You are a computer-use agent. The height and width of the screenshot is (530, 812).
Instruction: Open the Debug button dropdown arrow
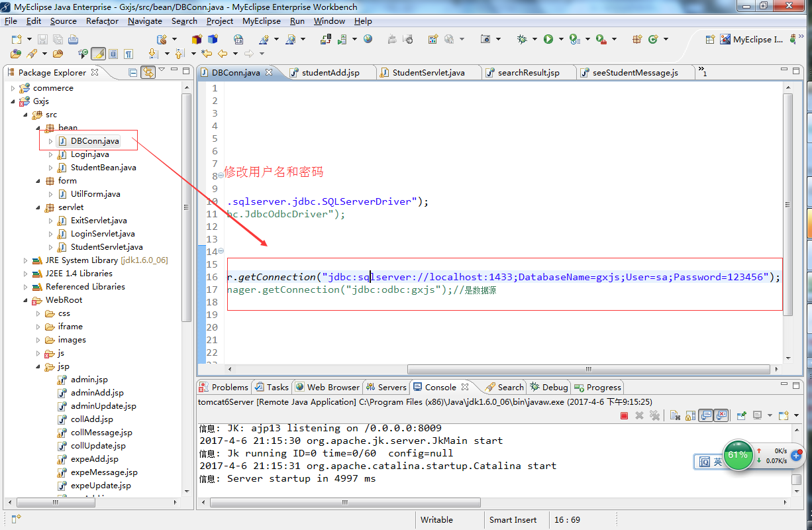pyautogui.click(x=534, y=39)
